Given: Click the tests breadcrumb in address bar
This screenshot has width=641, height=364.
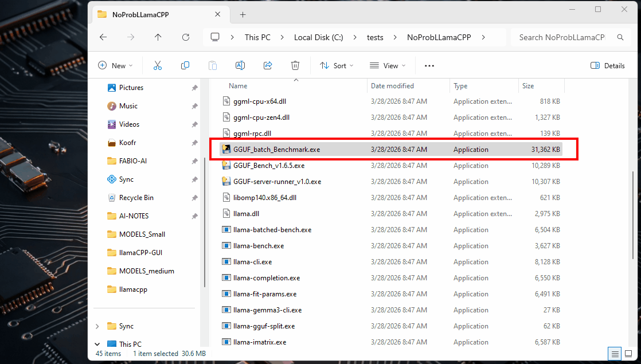Looking at the screenshot, I should point(375,37).
